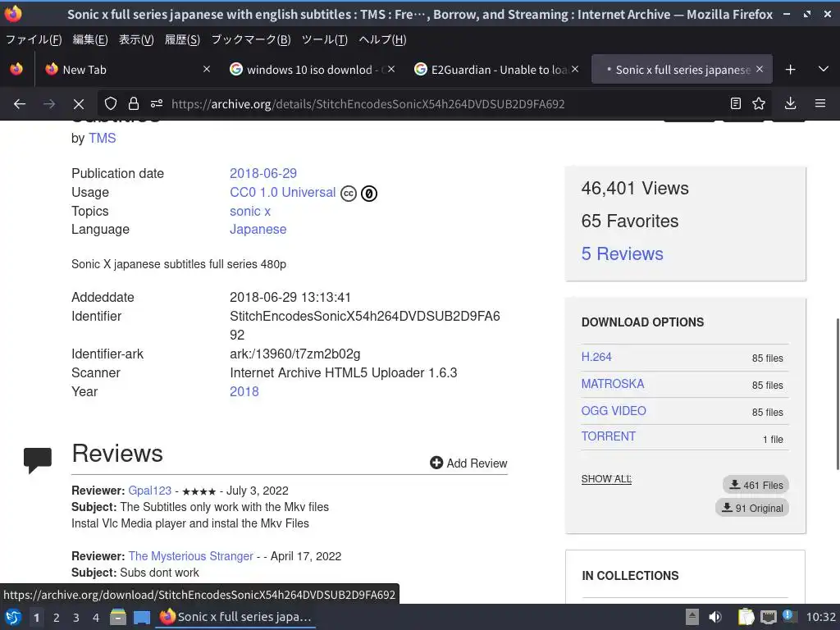Screen dimensions: 840x630
Task: Open the 2018-06-29 publication date link
Action: [263, 174]
